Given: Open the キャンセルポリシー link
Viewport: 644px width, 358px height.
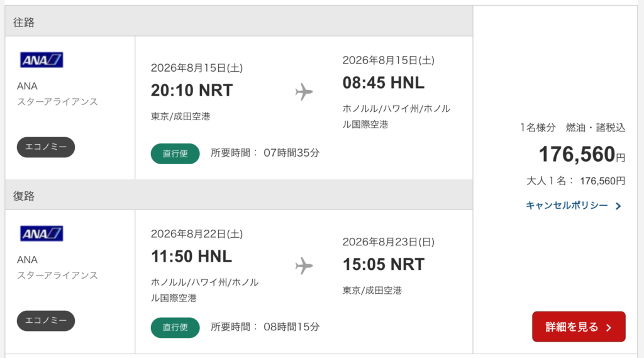Looking at the screenshot, I should [x=567, y=206].
